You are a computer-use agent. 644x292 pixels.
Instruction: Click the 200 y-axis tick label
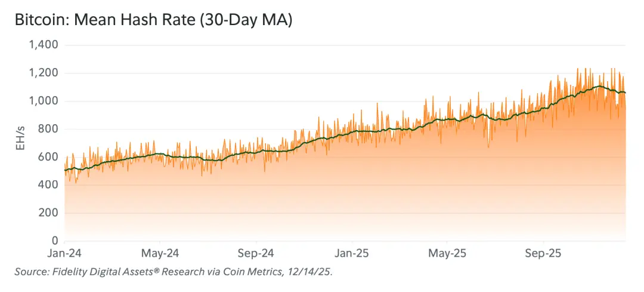coord(48,213)
